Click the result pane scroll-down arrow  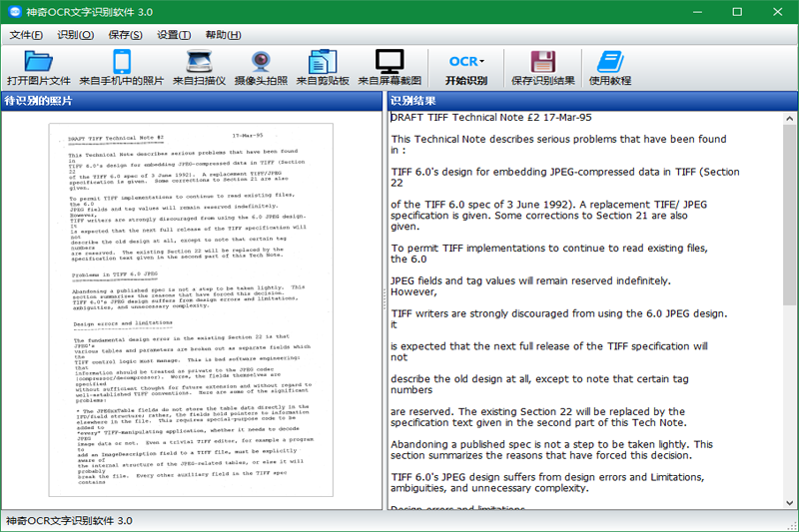coord(789,502)
